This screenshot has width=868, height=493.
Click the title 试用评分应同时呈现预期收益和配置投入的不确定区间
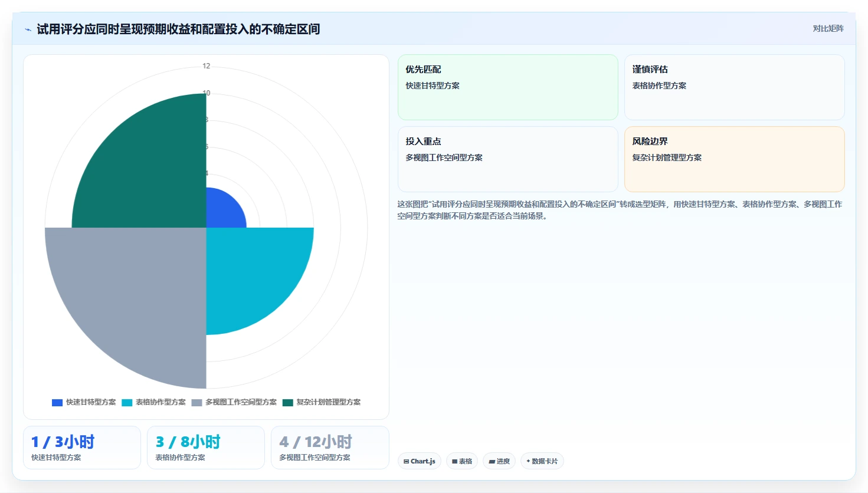tap(178, 29)
